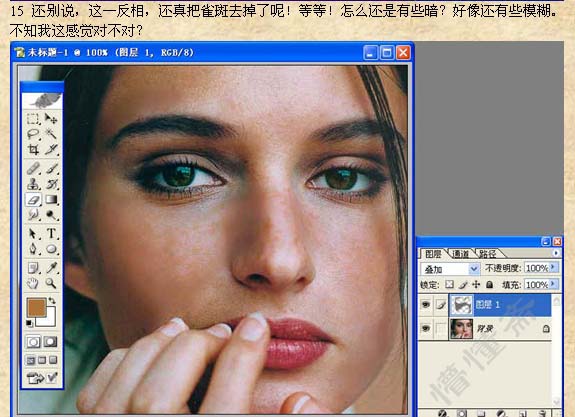Switch to standard screen mode
Image resolution: width=575 pixels, height=417 pixels.
pos(31,360)
